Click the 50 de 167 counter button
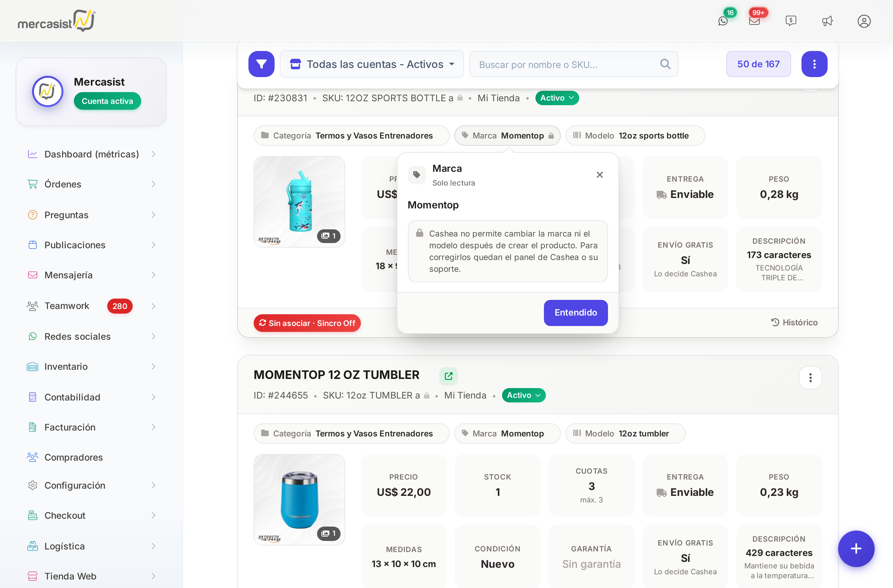This screenshot has height=588, width=893. pos(758,64)
